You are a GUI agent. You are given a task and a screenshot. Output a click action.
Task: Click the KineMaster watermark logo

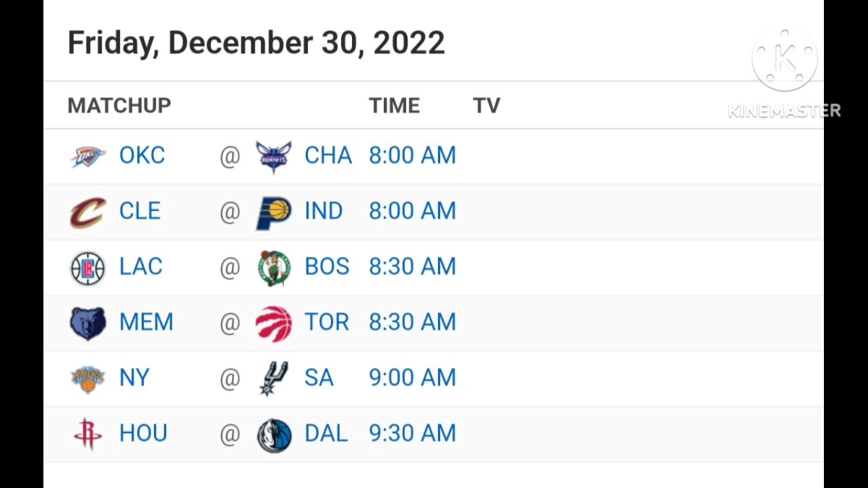(785, 61)
